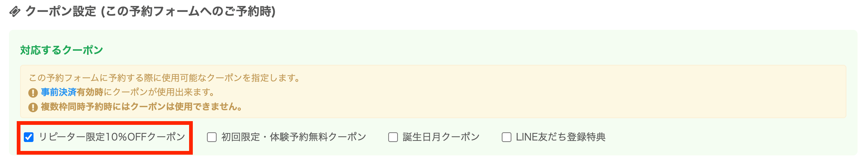
Task: Click the リピーター限定10%OFFクーポン label text
Action: point(112,137)
